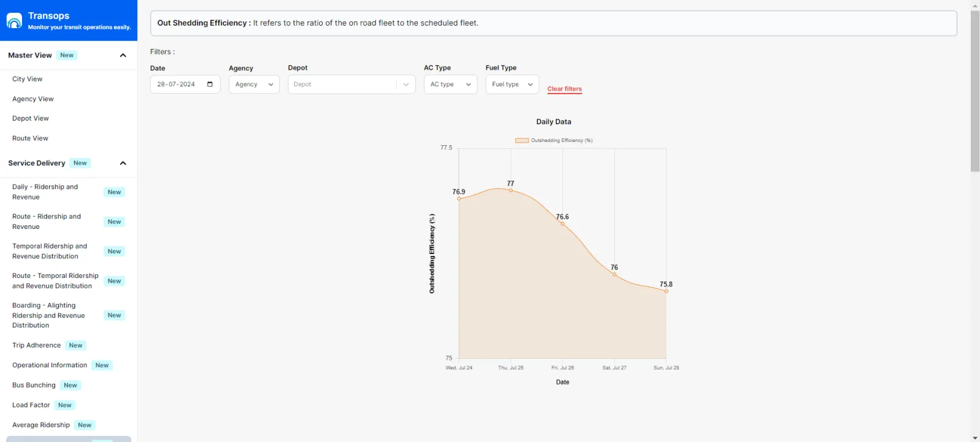The height and width of the screenshot is (442, 980).
Task: Click the Transops logo icon
Action: point(14,21)
